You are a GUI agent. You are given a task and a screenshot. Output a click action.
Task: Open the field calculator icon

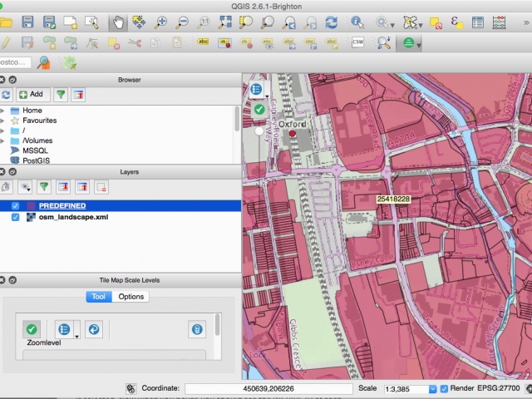pyautogui.click(x=499, y=22)
